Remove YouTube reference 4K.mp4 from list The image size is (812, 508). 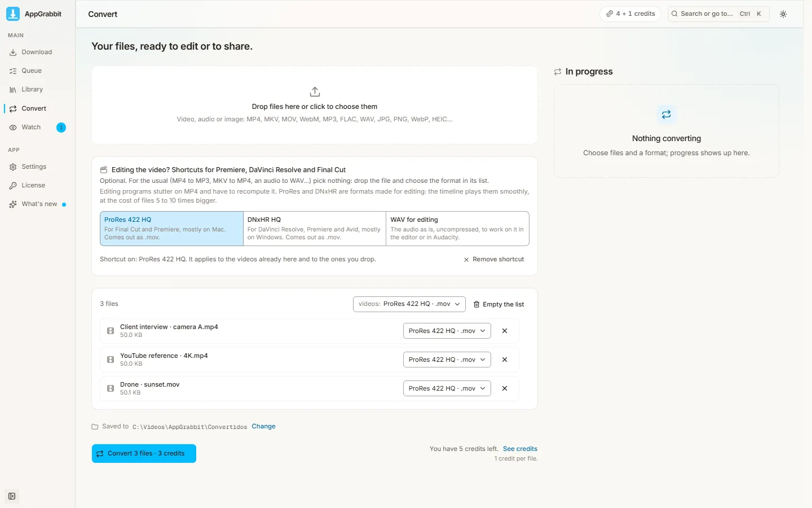[x=505, y=360]
